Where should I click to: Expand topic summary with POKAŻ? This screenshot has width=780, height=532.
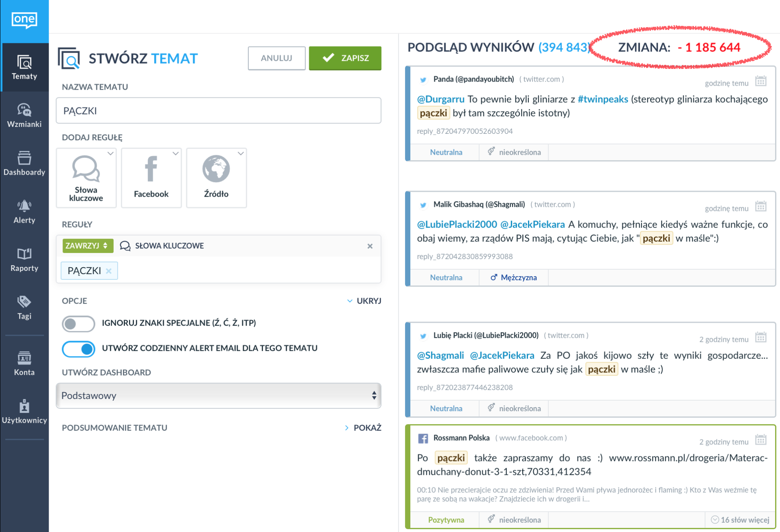[363, 428]
